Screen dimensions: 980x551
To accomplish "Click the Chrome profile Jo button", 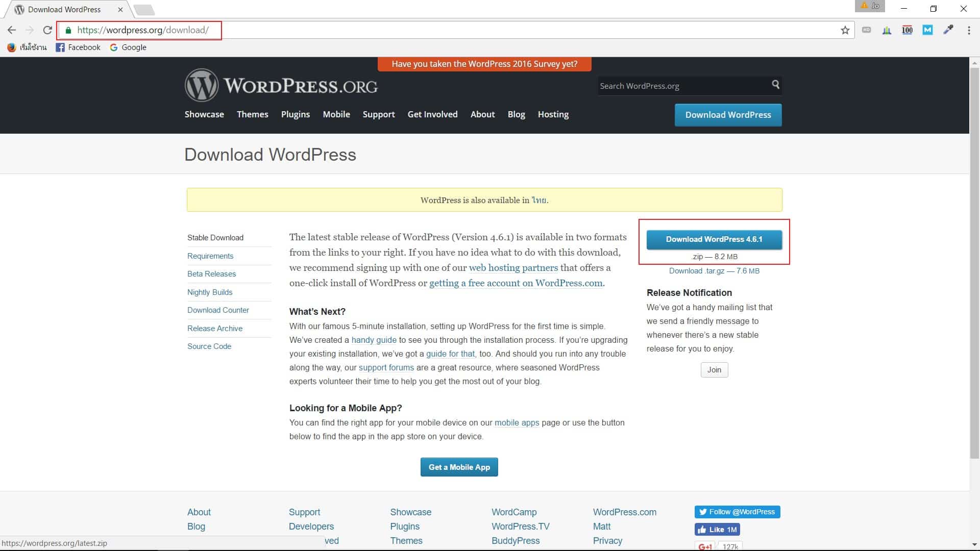I will point(870,6).
